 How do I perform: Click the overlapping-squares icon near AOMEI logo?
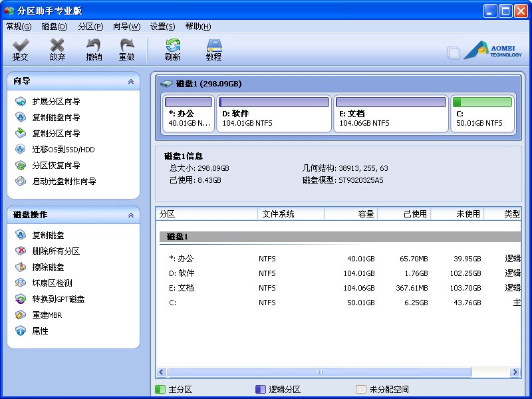coord(454,53)
